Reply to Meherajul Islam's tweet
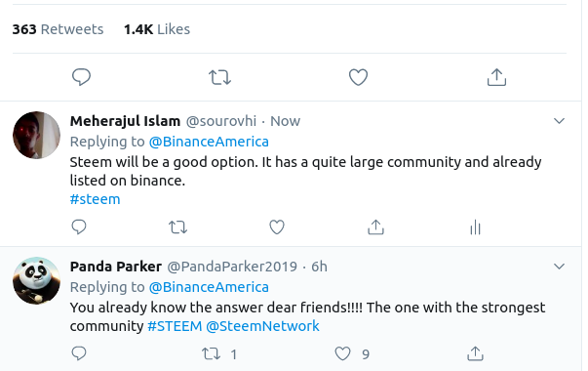This screenshot has height=371, width=588. [x=79, y=227]
